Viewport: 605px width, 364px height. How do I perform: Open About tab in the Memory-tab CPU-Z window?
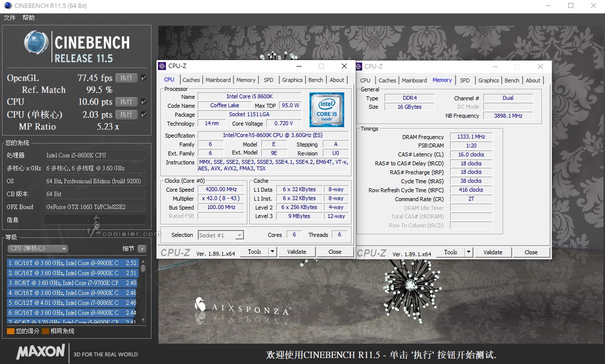(533, 80)
